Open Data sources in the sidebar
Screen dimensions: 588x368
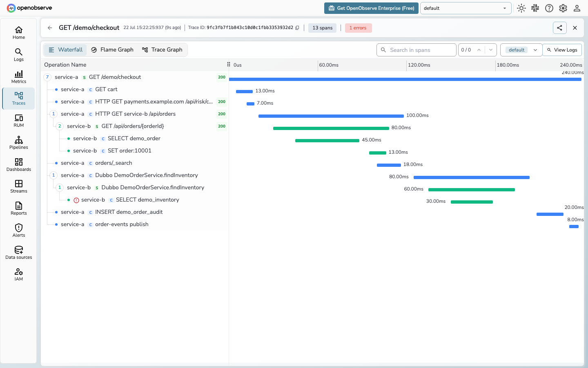(19, 253)
